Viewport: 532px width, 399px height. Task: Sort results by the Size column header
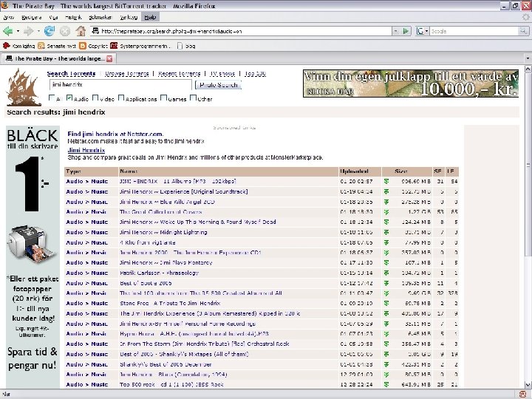(400, 171)
